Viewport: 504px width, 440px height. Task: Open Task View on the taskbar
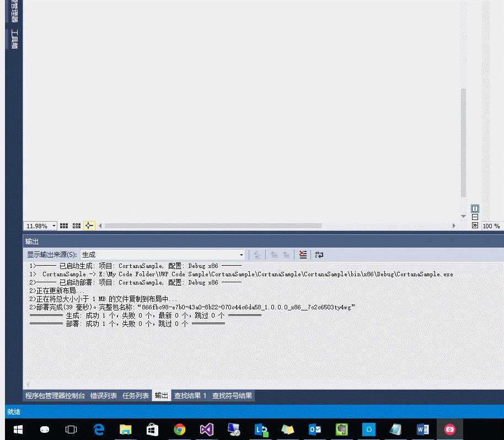(x=71, y=430)
